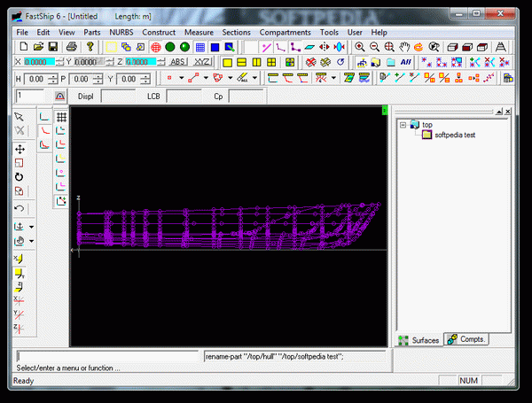Select the move cross-arrows tool
The image size is (532, 403).
pos(20,149)
